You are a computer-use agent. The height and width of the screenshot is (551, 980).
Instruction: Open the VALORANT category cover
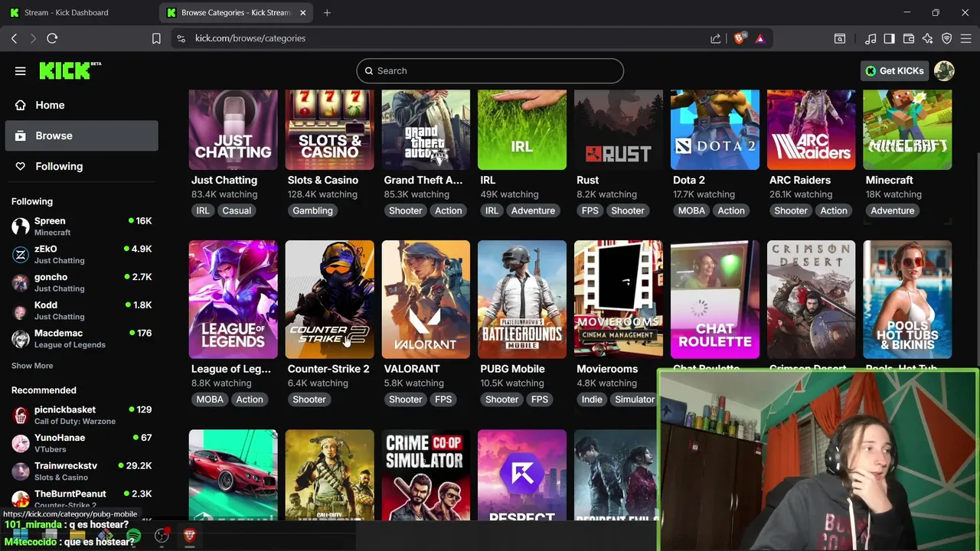426,299
